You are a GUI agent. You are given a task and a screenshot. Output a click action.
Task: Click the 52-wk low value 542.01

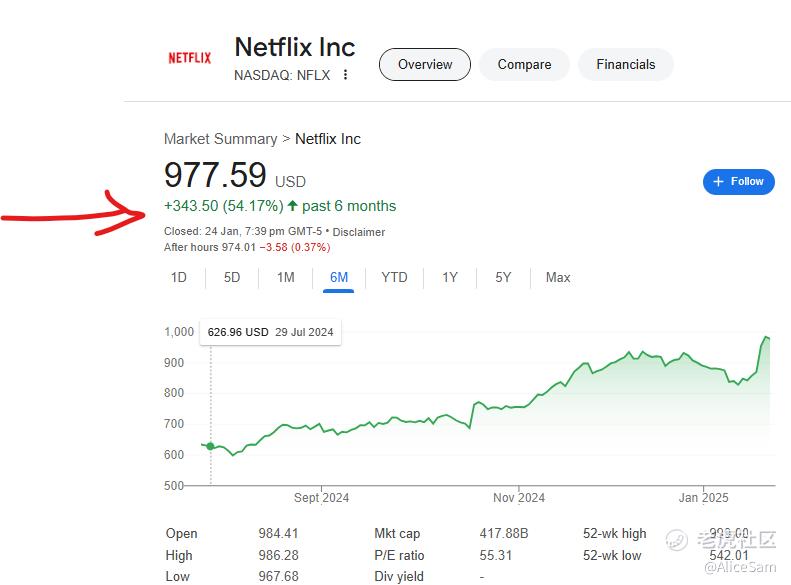tap(729, 555)
